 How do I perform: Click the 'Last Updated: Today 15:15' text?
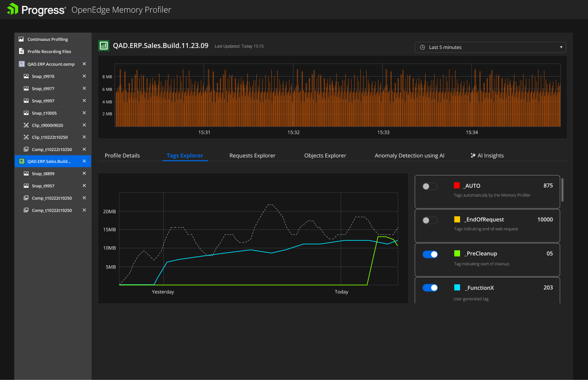pyautogui.click(x=239, y=46)
